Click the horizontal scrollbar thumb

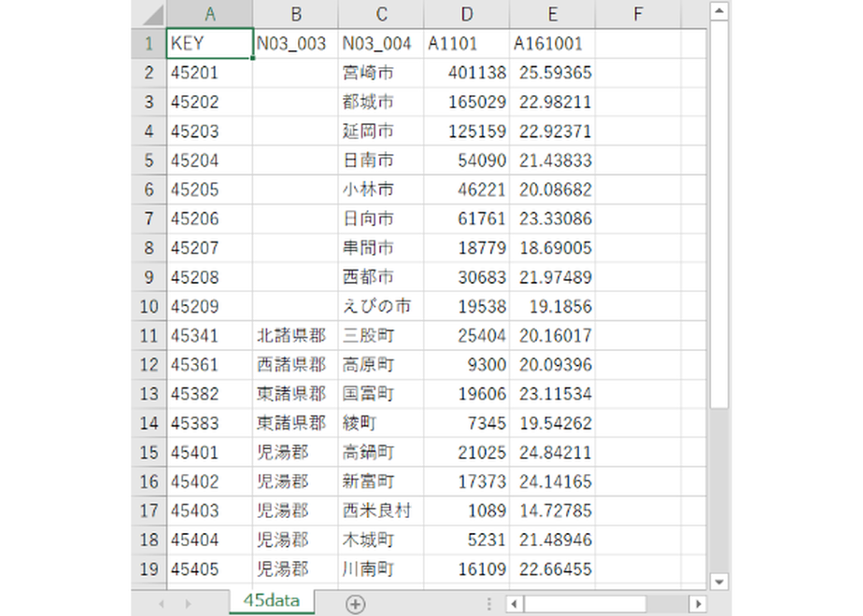[585, 604]
